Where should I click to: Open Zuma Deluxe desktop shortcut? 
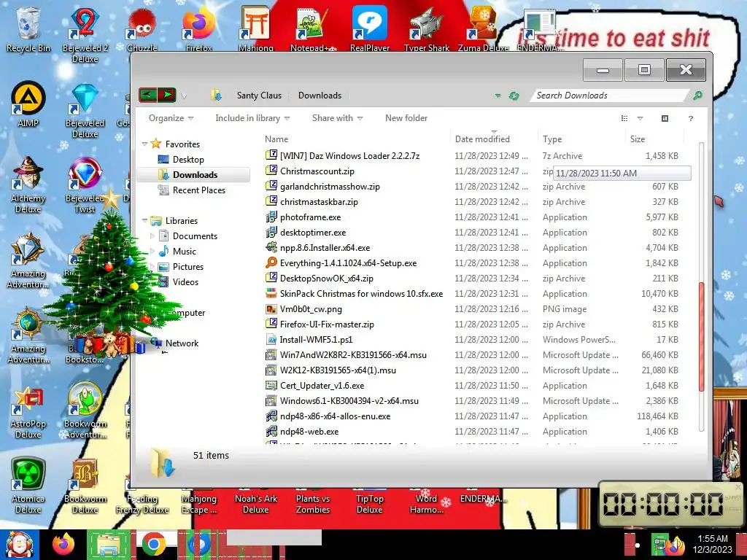point(483,29)
